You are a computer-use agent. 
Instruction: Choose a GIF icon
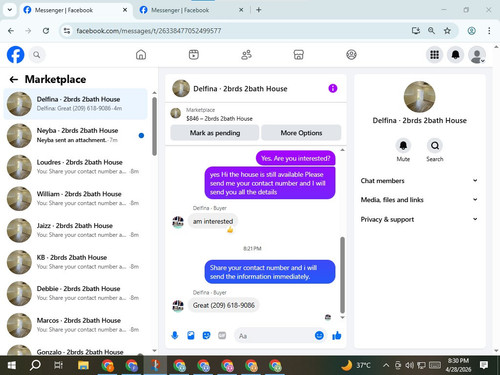point(222,335)
